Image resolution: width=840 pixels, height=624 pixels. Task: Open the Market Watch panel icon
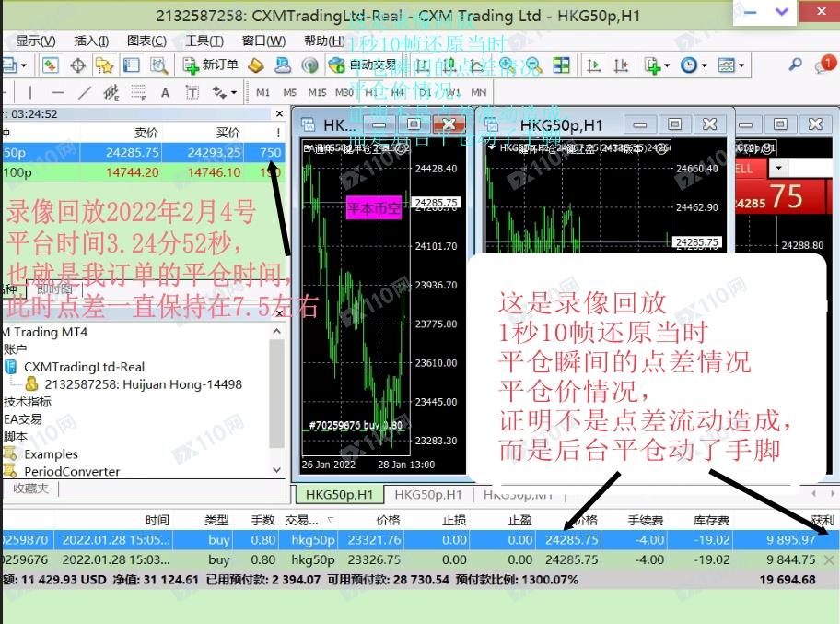51,65
